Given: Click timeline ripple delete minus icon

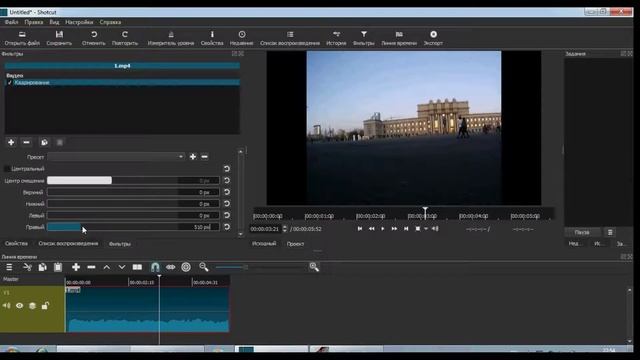Looking at the screenshot, I should [91, 267].
